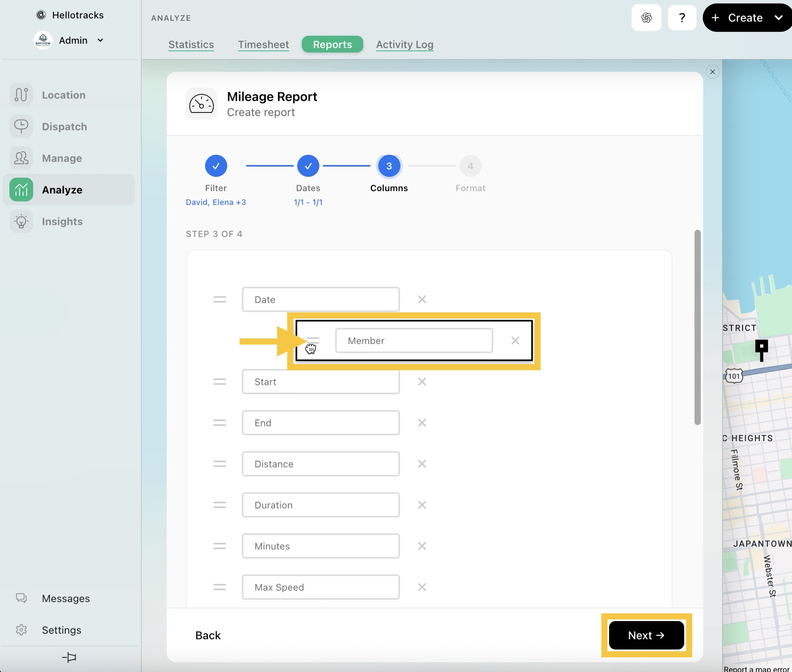Click the columns list scrollbar
Image resolution: width=792 pixels, height=672 pixels.
[x=697, y=327]
